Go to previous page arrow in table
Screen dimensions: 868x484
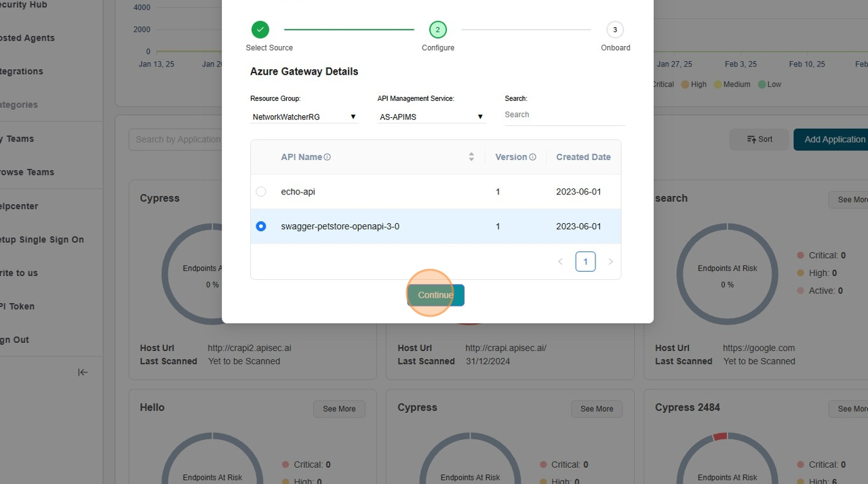coord(560,262)
